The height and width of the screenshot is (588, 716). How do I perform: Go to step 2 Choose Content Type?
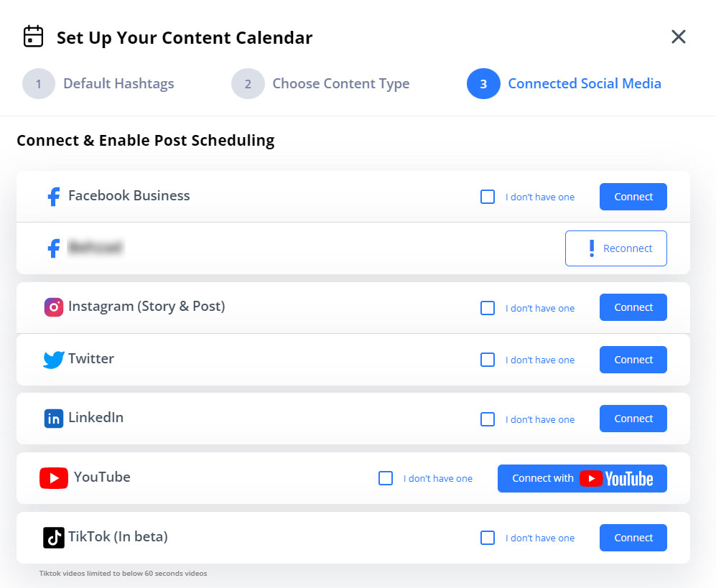tap(248, 84)
